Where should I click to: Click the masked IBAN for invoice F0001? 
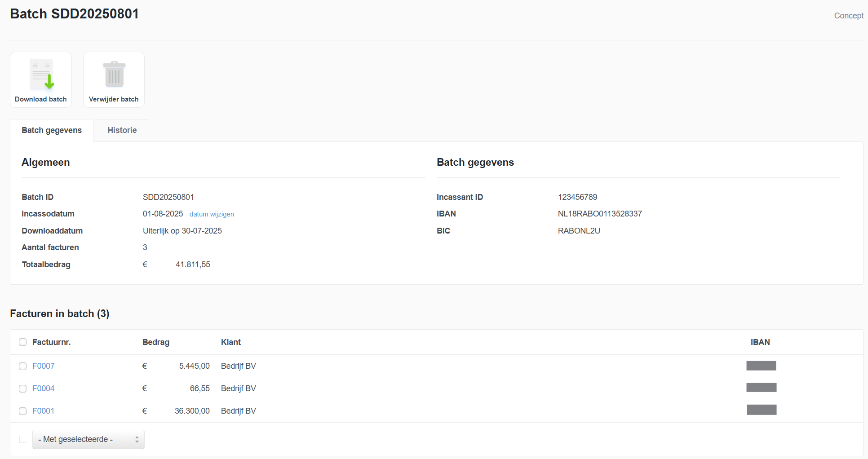click(762, 410)
